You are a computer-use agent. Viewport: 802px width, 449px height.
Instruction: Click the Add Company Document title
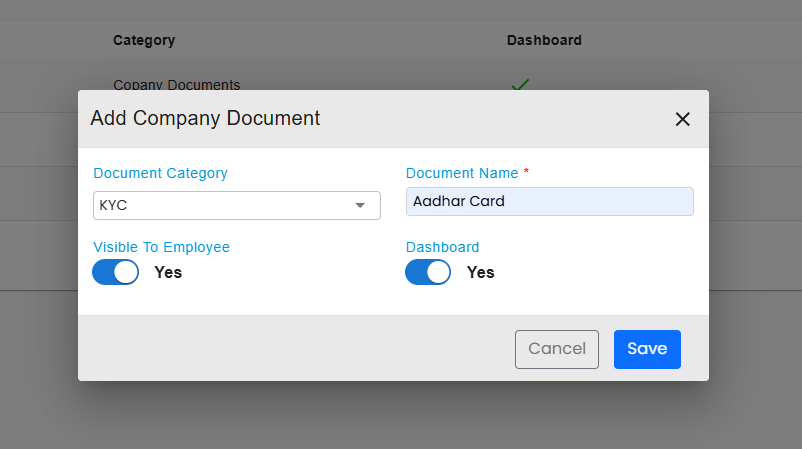[205, 118]
